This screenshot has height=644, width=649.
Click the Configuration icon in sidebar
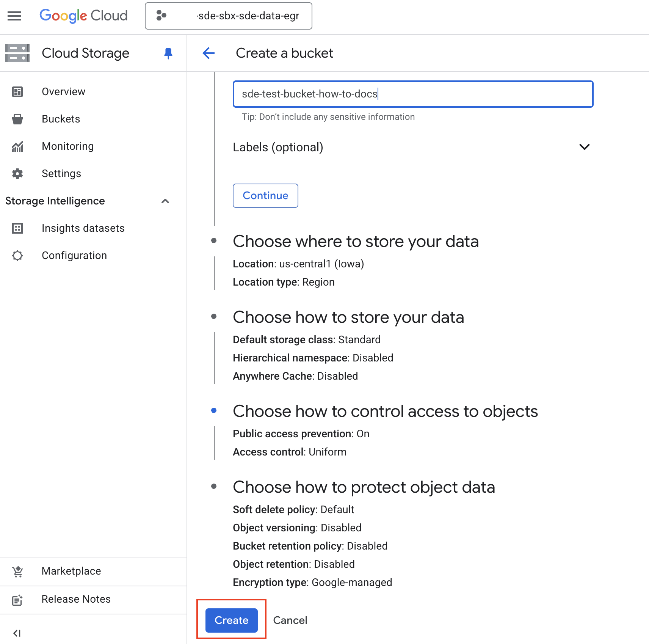(17, 256)
